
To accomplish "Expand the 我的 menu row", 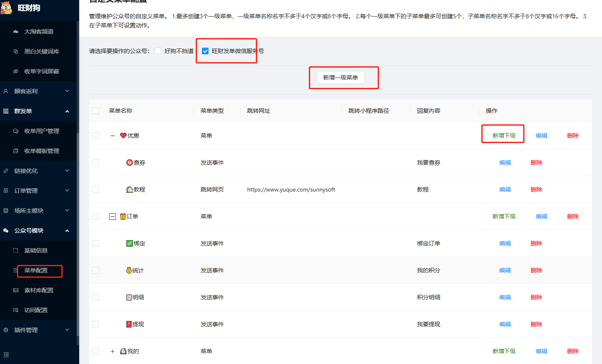I will click(x=112, y=351).
